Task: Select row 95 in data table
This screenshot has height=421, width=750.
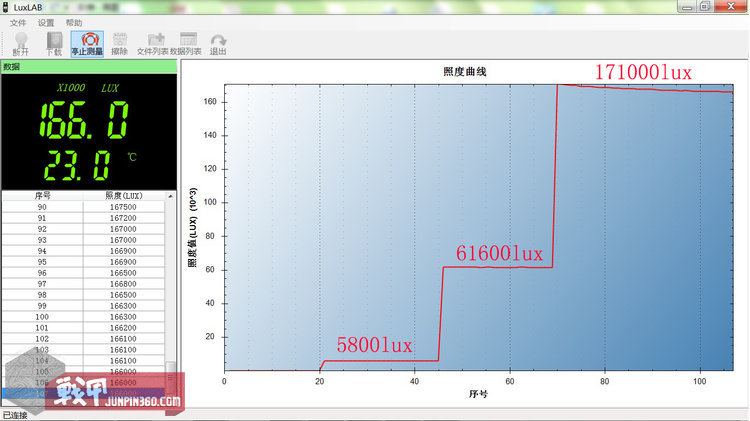Action: coord(83,262)
